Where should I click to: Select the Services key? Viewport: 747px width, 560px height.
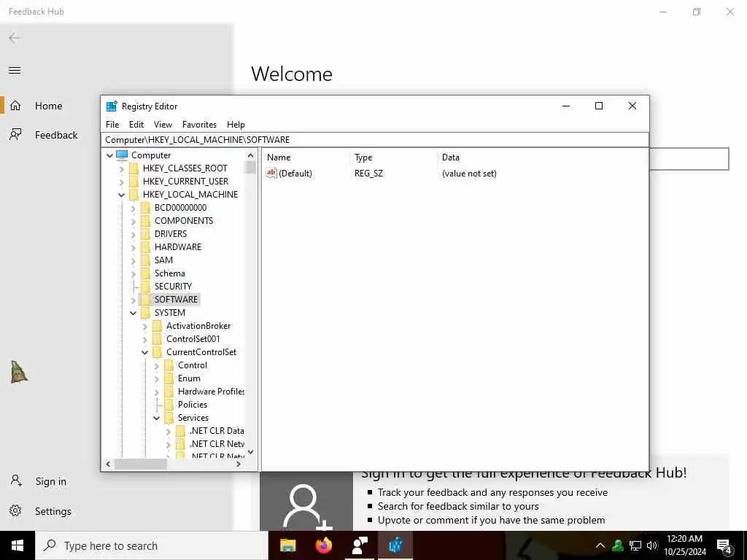(193, 418)
